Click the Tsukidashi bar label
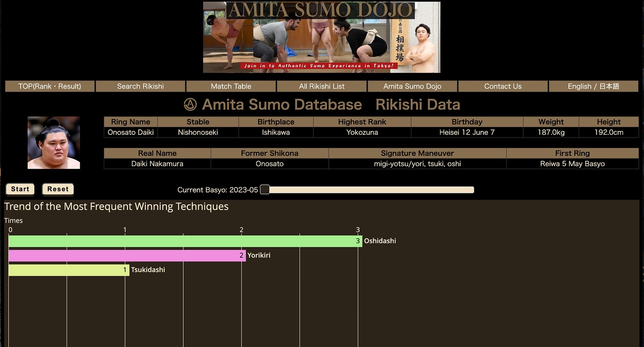 pos(148,270)
